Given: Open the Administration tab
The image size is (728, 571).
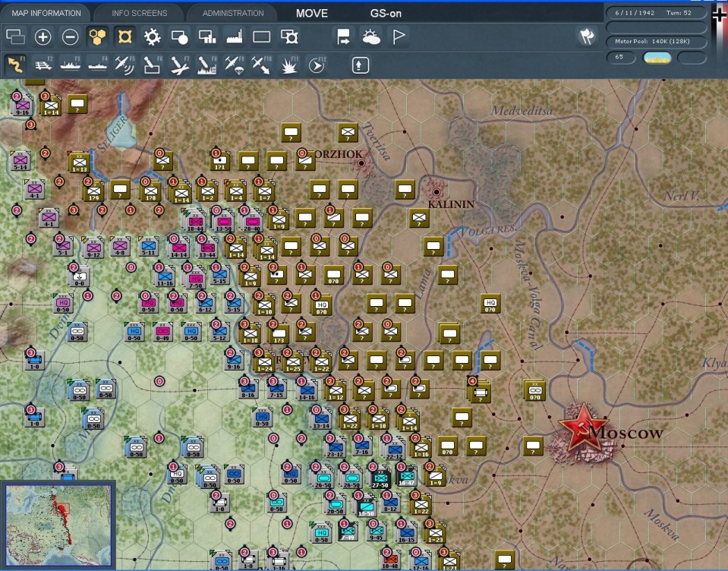Looking at the screenshot, I should pos(233,13).
